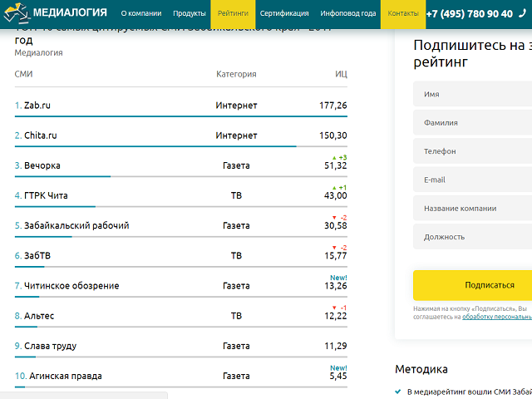532x399 pixels.
Task: Click the Категория column header
Action: [x=236, y=74]
